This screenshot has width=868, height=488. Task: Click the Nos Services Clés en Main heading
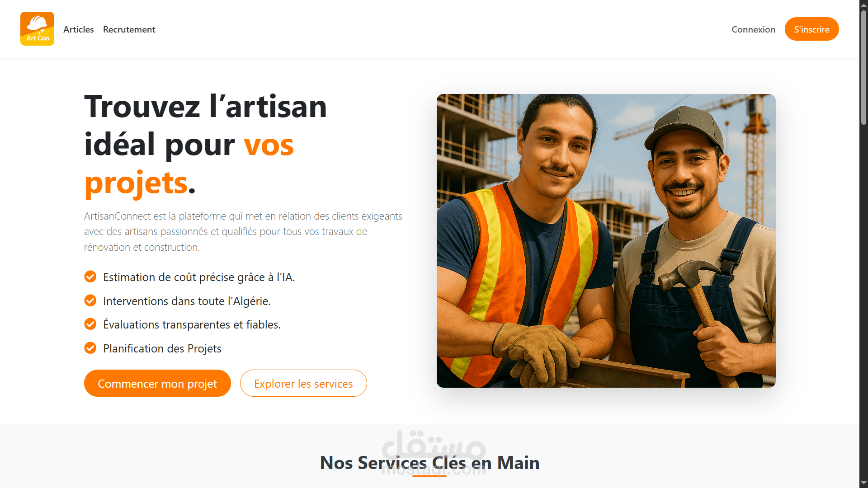coord(429,463)
